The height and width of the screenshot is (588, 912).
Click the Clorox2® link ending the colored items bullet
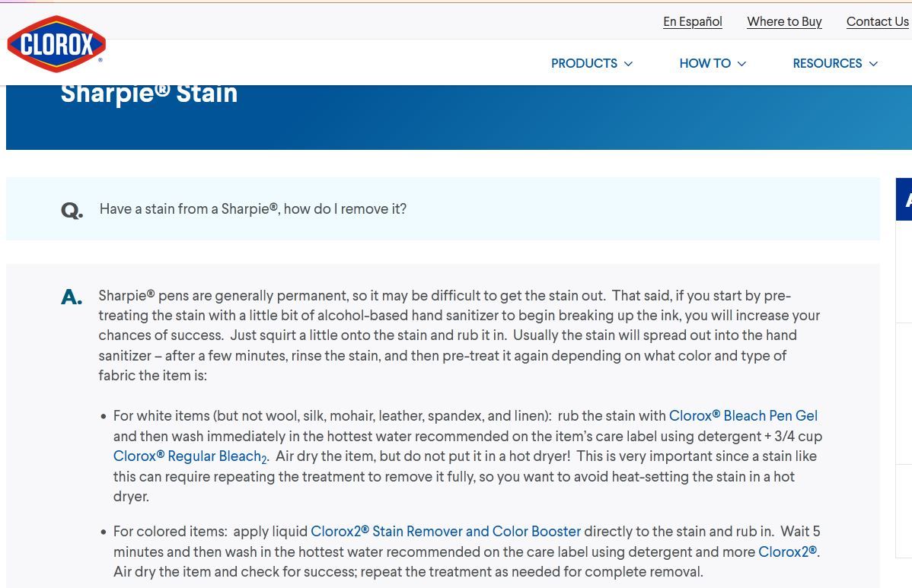pos(787,551)
